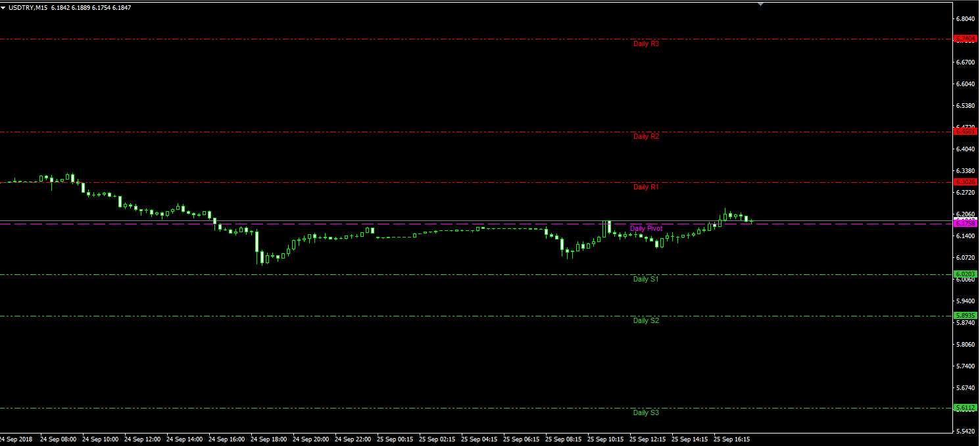The height and width of the screenshot is (446, 980).
Task: Open the one-click trading arrow beside USDTRY
Action: [x=4, y=7]
